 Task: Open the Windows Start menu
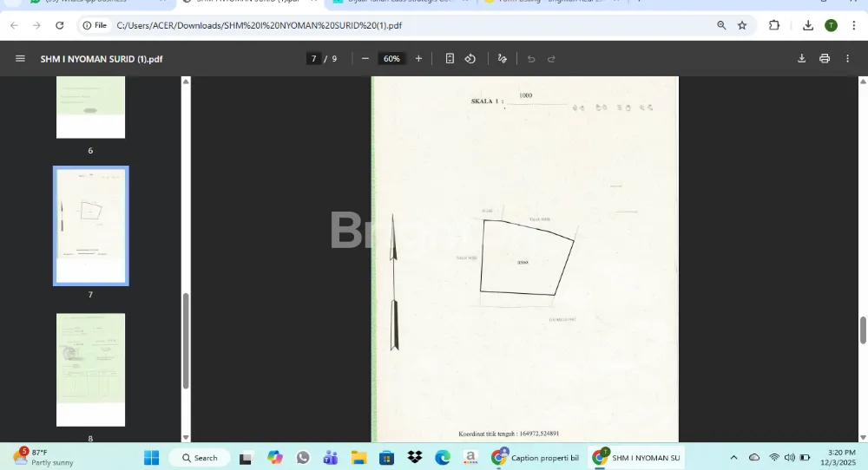tap(151, 458)
